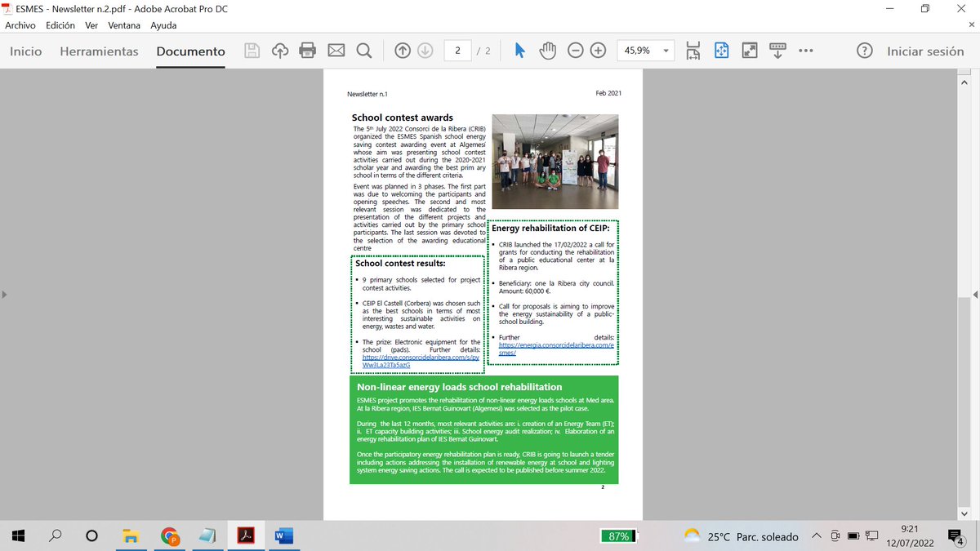Activate the hand pan tool
980x551 pixels.
547,51
